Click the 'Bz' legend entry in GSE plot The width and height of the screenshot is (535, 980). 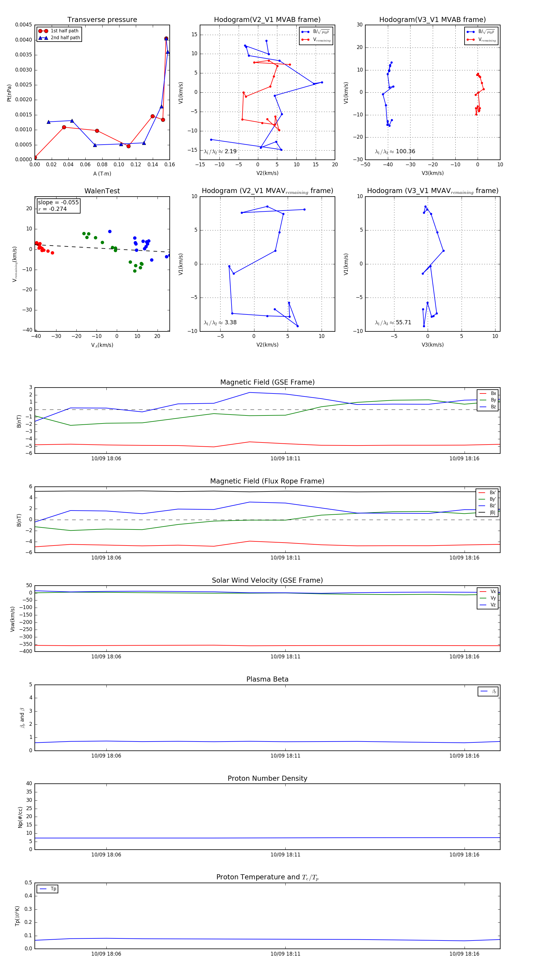point(488,407)
